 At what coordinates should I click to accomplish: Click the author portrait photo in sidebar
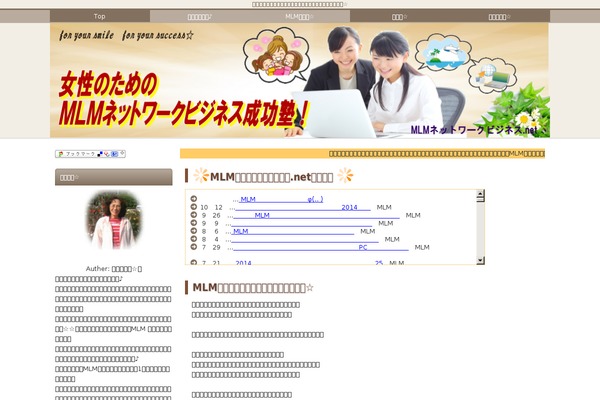(x=114, y=220)
